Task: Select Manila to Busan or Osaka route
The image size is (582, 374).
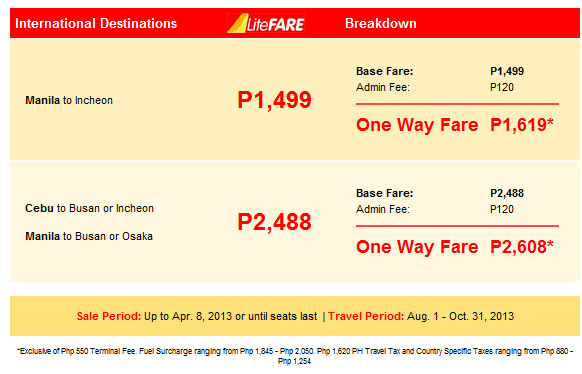Action: point(89,236)
